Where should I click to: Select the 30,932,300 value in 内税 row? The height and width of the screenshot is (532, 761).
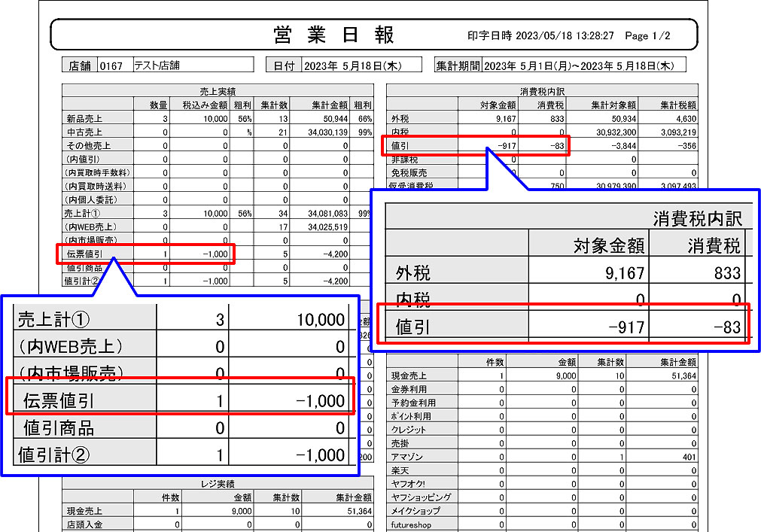point(616,132)
